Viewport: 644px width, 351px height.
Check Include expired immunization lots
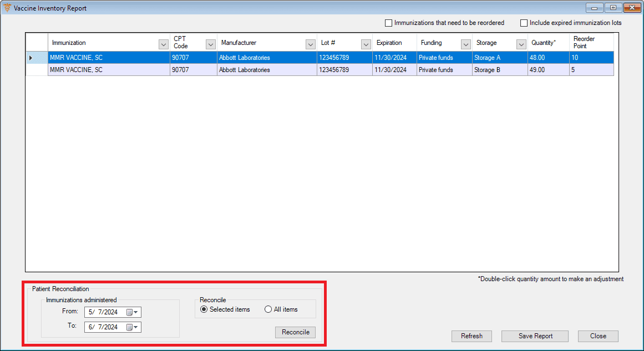click(x=524, y=23)
